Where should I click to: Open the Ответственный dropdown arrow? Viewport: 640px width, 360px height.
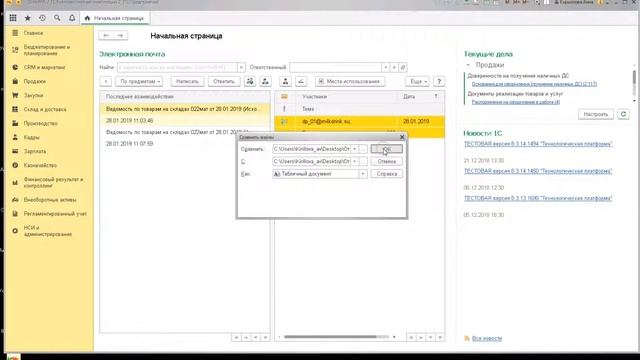point(386,67)
